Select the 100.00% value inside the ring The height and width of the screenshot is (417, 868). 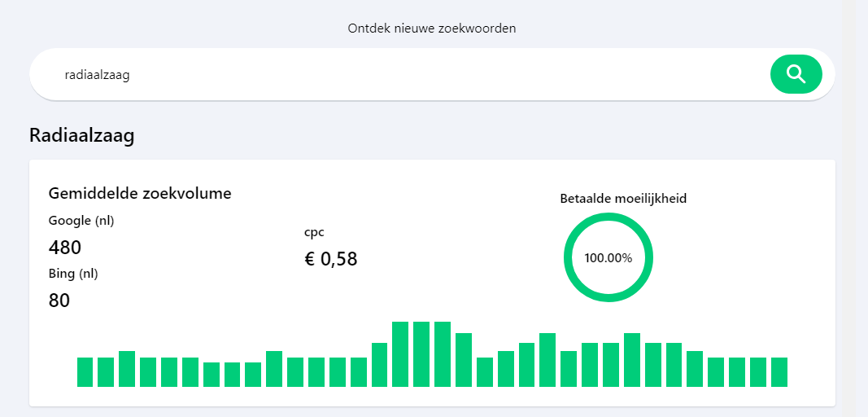point(608,258)
